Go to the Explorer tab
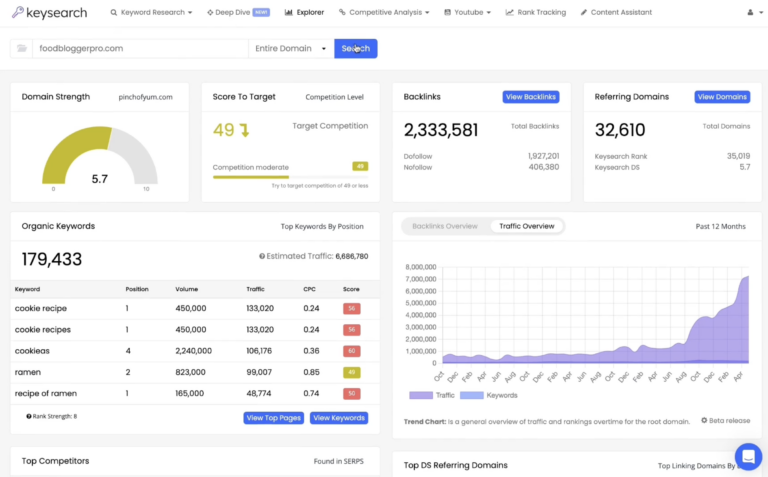Viewport: 768px width, 477px height. (304, 12)
